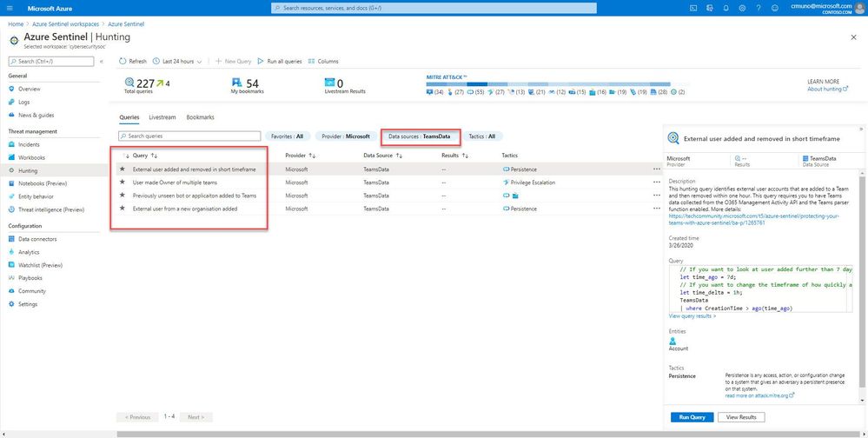Sort table by Provider column header

tap(300, 156)
